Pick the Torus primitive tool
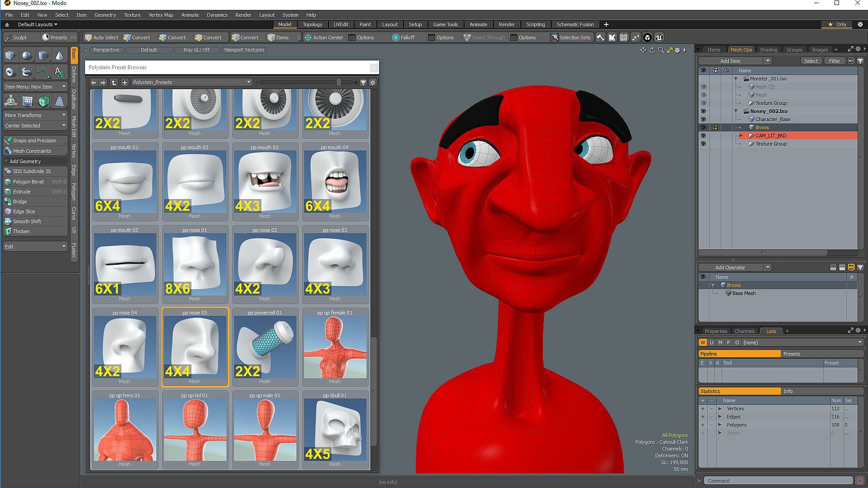868x488 pixels. (10, 72)
